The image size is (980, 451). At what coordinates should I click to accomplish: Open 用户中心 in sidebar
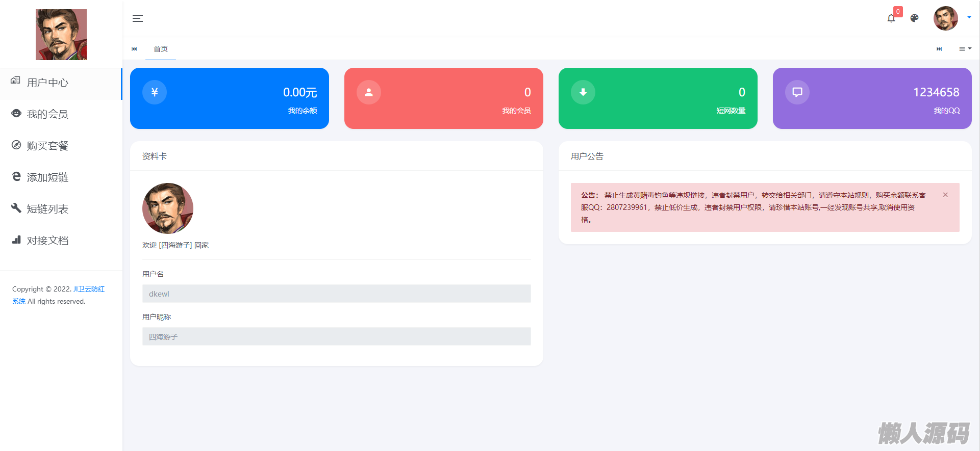point(61,83)
